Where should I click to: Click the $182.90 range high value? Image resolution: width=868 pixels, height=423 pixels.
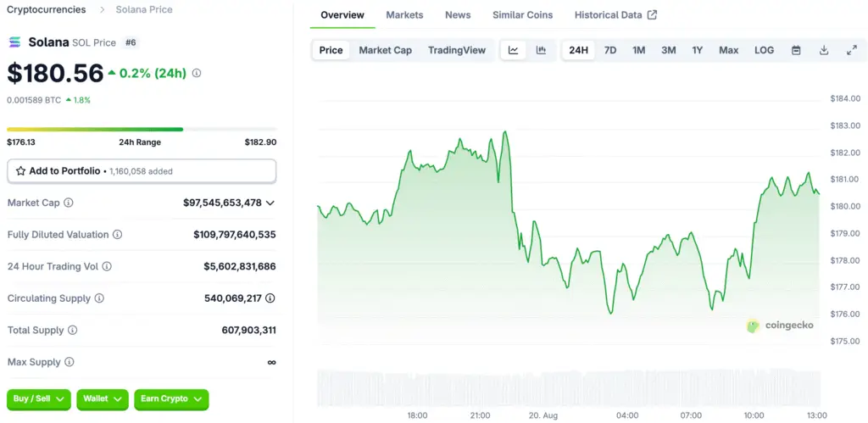261,142
